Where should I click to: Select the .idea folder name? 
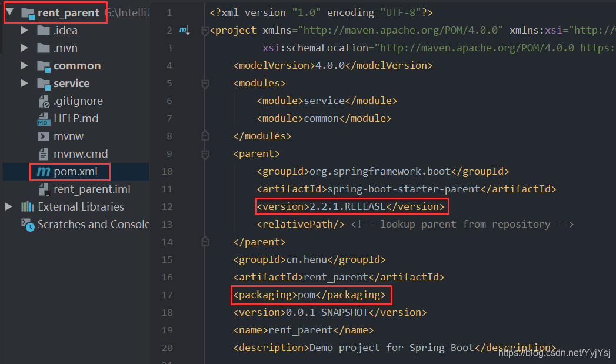tap(65, 30)
